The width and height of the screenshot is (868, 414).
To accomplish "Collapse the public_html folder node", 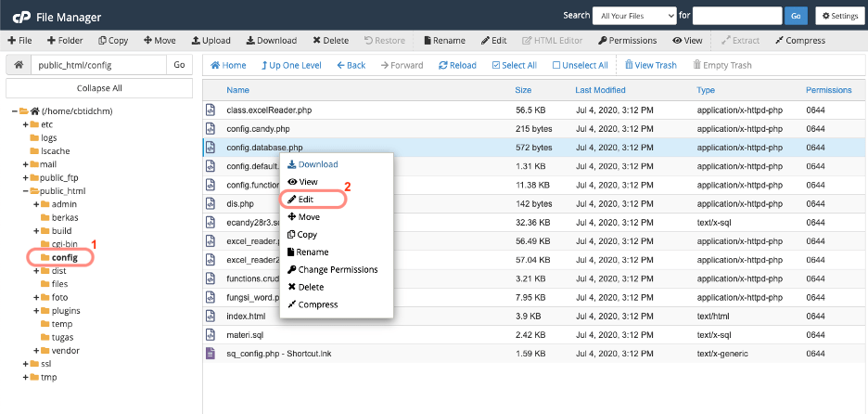I will [x=25, y=190].
